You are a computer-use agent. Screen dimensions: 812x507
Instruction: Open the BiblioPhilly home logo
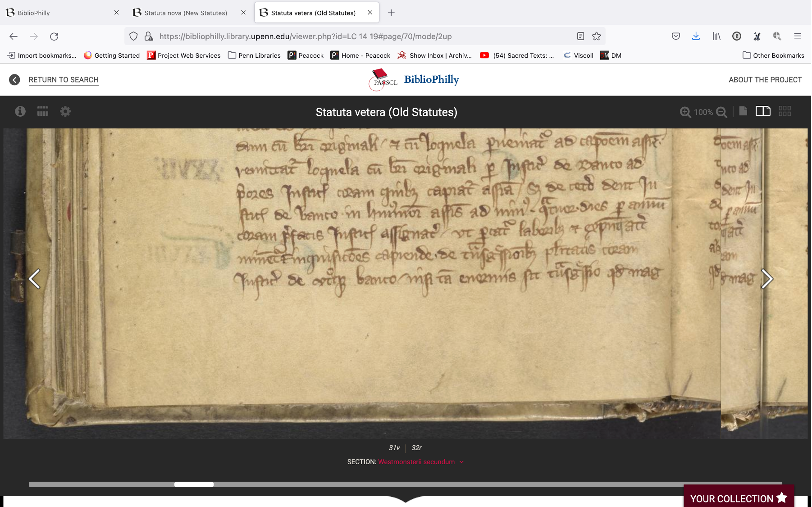point(414,80)
